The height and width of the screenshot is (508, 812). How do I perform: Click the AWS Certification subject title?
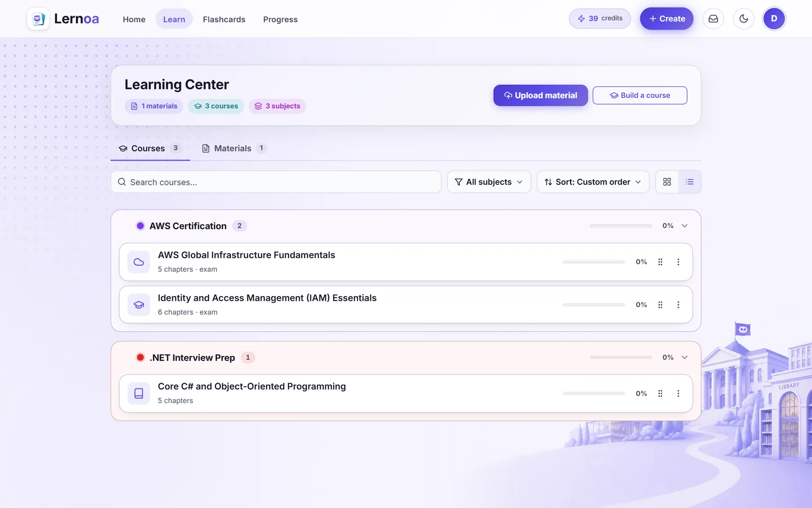[188, 226]
